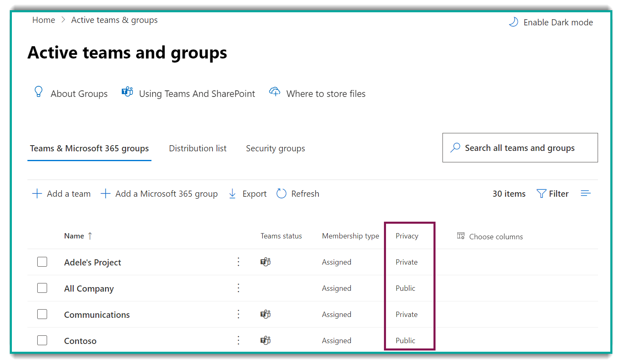The height and width of the screenshot is (364, 623).
Task: Click Assigned in Contoso row
Action: point(336,341)
